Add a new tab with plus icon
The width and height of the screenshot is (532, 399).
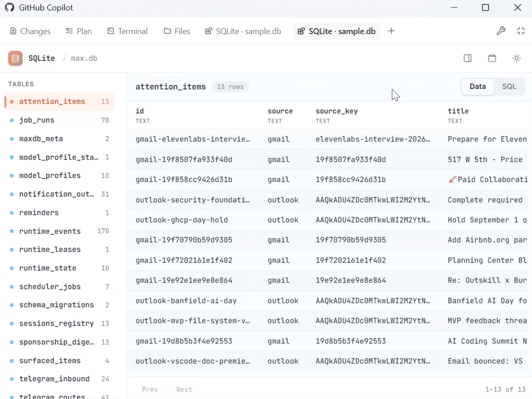pyautogui.click(x=391, y=31)
